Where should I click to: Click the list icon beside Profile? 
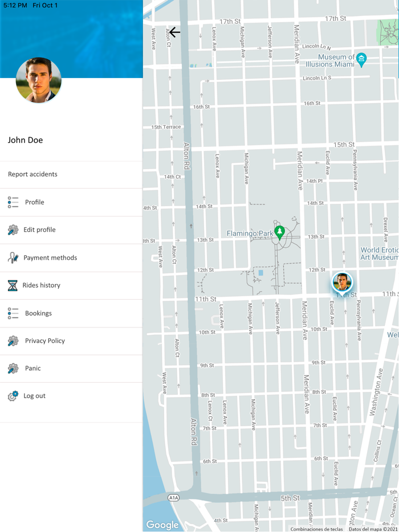(x=13, y=202)
